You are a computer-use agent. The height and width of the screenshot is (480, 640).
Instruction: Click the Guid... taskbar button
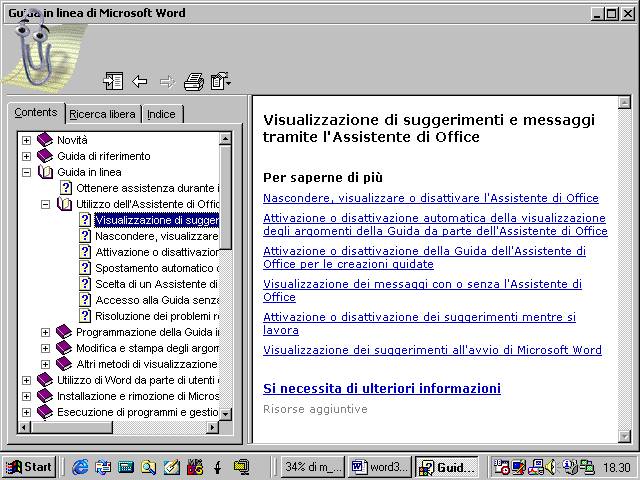coord(447,467)
